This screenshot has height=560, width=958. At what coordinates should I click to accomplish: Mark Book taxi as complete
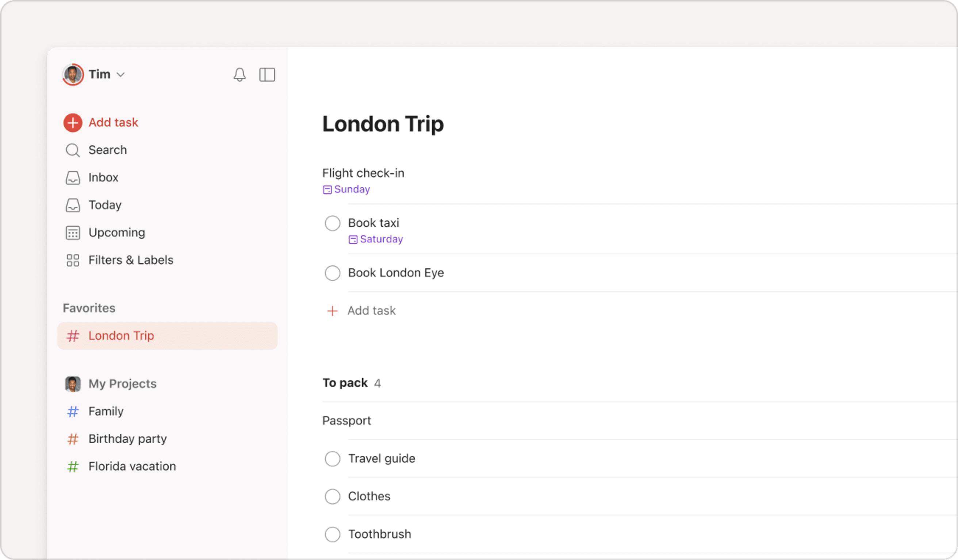coord(332,223)
